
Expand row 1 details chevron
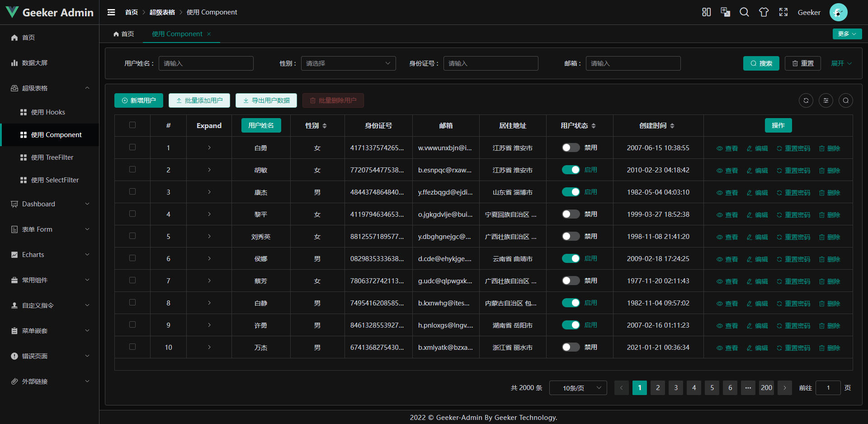[x=209, y=148]
